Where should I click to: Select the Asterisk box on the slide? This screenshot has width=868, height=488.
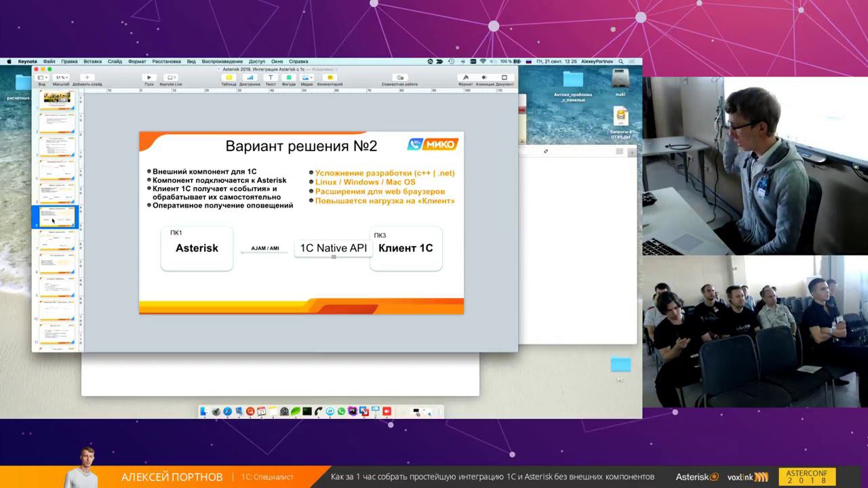tap(197, 248)
